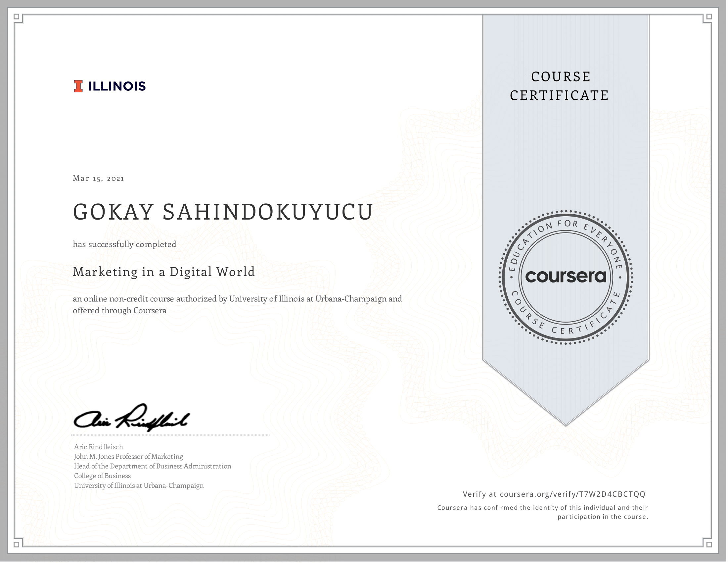The image size is (728, 563).
Task: Click the Aric Rindfleisch printed name
Action: (98, 447)
